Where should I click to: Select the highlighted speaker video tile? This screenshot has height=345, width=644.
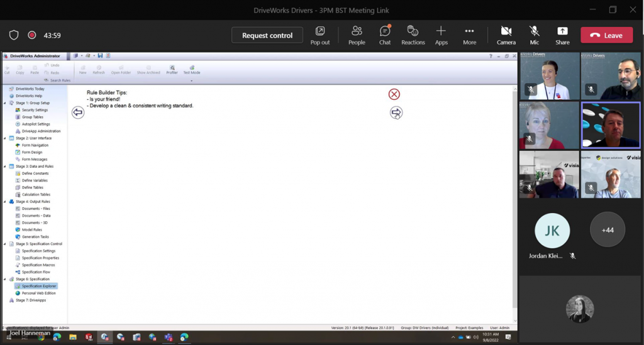(x=611, y=125)
